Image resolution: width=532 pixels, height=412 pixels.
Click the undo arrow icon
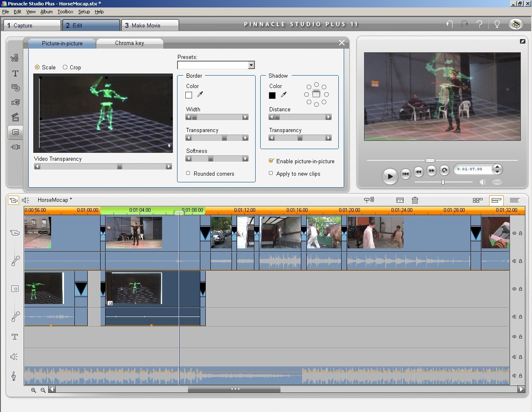pyautogui.click(x=449, y=24)
